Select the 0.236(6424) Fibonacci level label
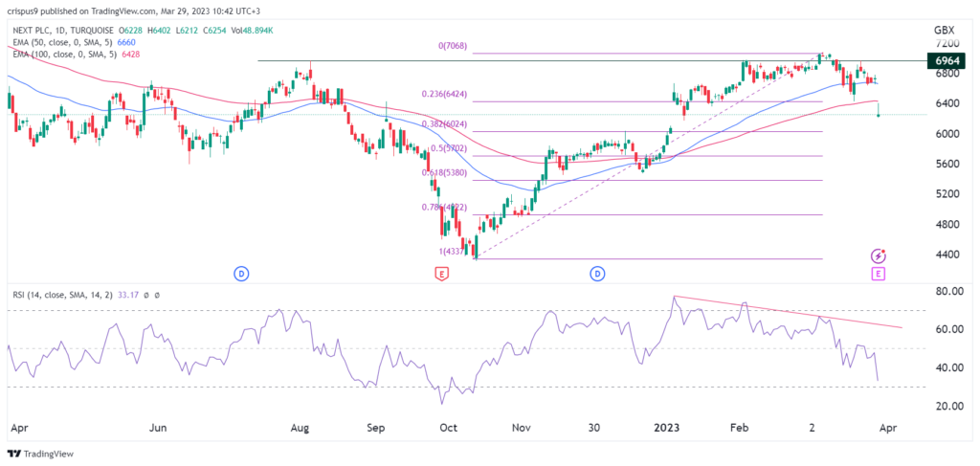 (x=443, y=95)
